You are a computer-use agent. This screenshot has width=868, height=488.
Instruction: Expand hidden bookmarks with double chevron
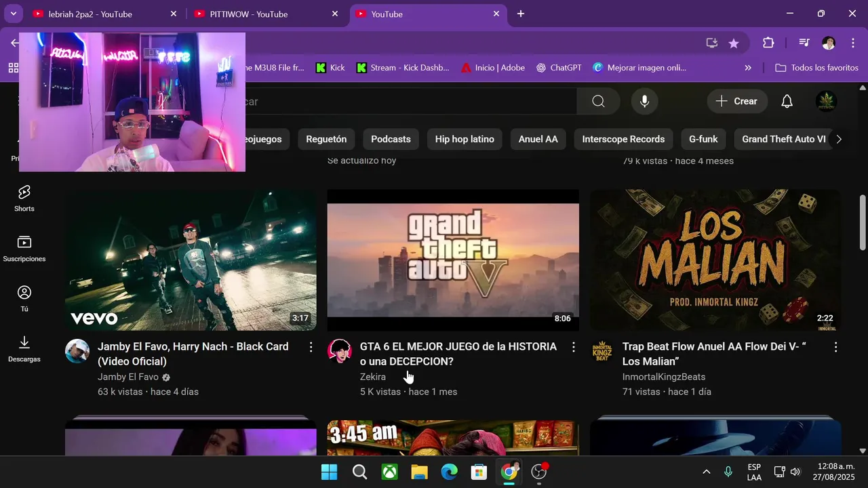coord(748,68)
